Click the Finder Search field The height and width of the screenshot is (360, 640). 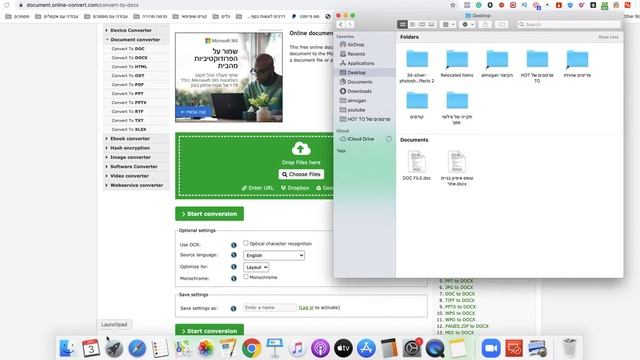tap(569, 24)
